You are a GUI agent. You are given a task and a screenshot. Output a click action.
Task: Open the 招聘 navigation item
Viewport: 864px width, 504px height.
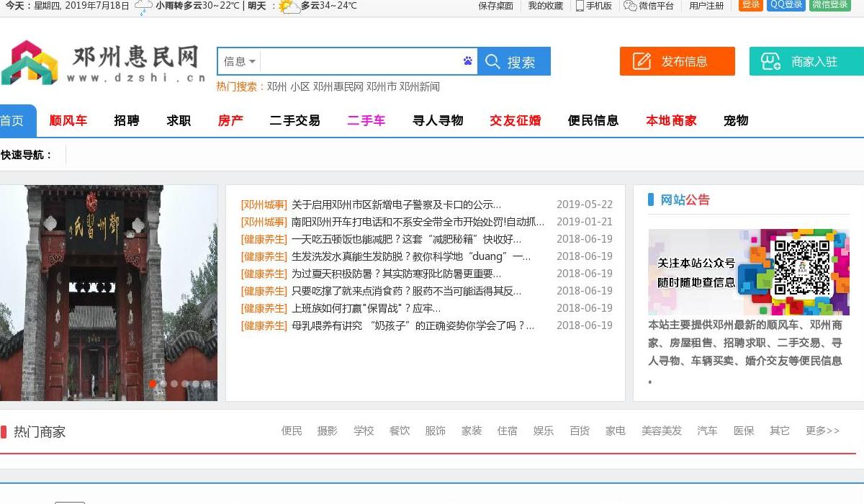pyautogui.click(x=127, y=120)
